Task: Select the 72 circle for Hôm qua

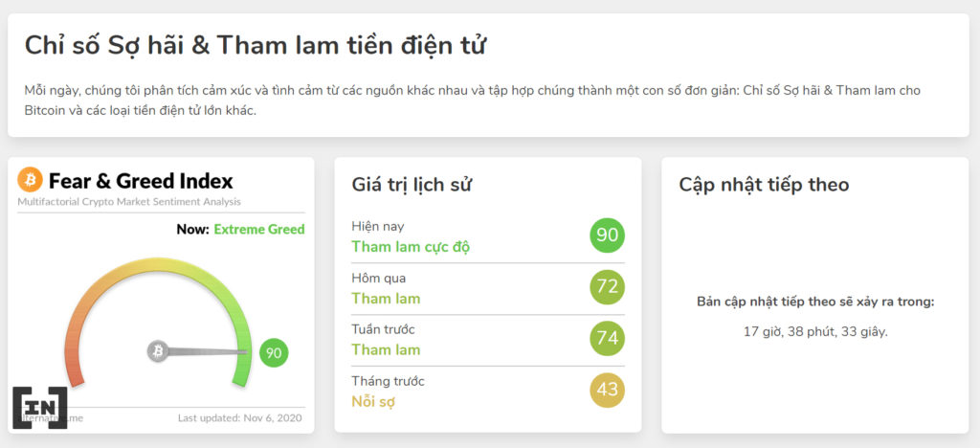Action: point(607,287)
